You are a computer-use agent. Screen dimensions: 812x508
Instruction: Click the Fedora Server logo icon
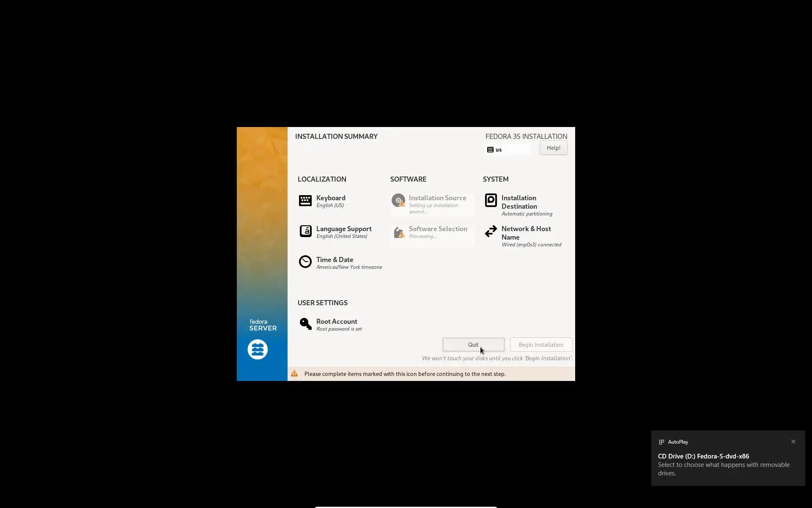(x=258, y=350)
